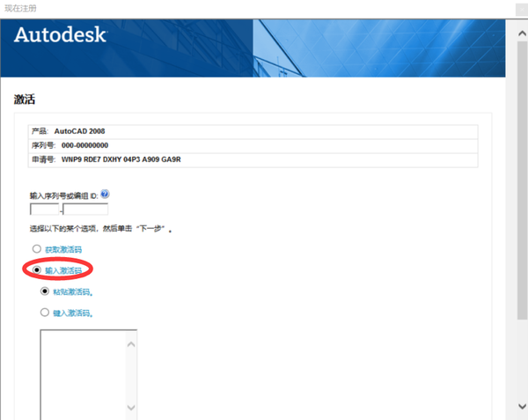The width and height of the screenshot is (528, 420).
Task: Focus the second serial number field
Action: pos(85,209)
